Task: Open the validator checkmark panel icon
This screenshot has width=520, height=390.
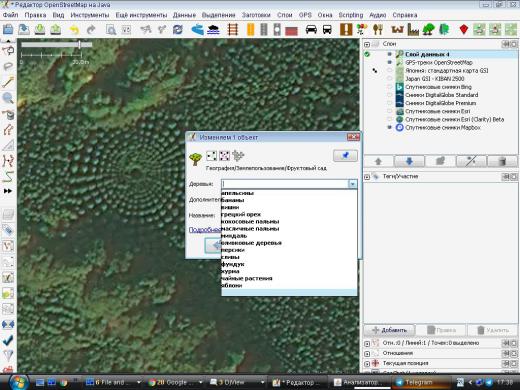Action: click(8, 340)
